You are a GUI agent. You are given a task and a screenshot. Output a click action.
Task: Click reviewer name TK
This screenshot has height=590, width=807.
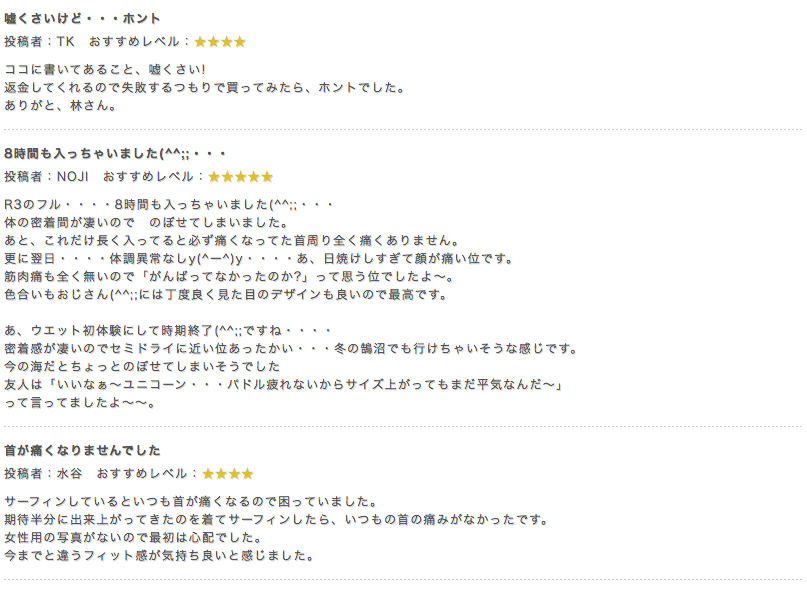[x=65, y=42]
